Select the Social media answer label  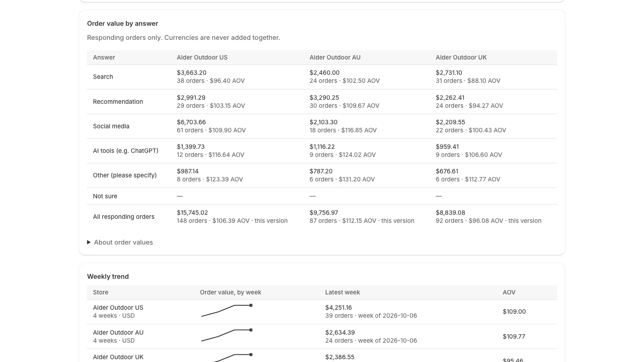[111, 126]
